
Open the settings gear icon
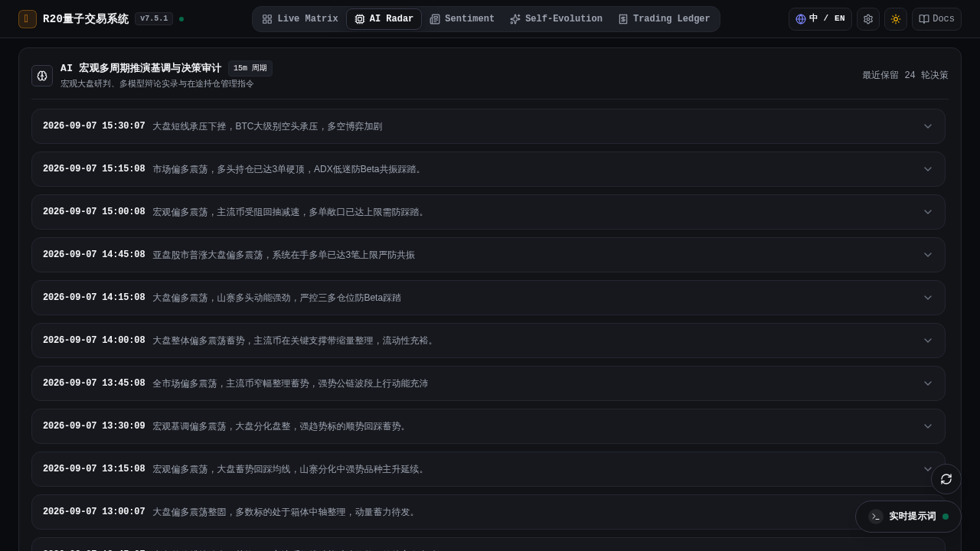pos(868,19)
